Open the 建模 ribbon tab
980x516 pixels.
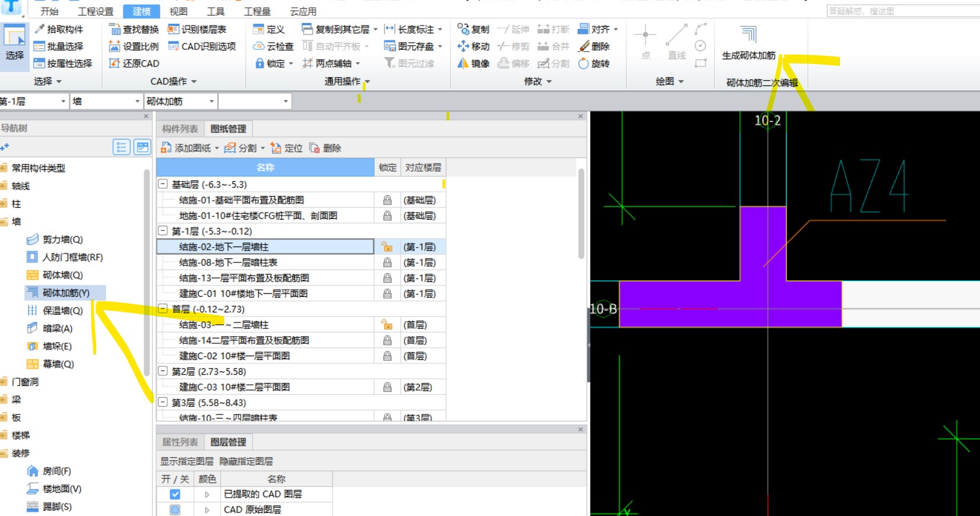[x=141, y=11]
